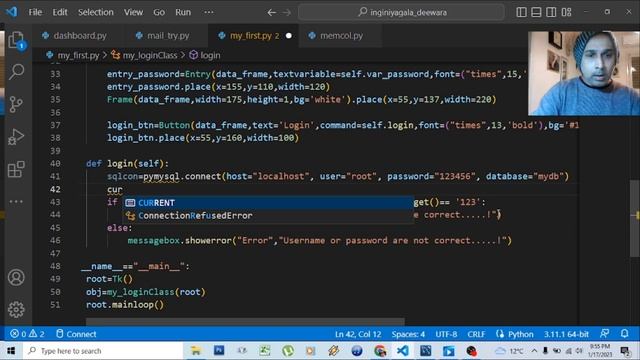Click the def login(self) line
Screen dimensions: 640x360
point(127,164)
